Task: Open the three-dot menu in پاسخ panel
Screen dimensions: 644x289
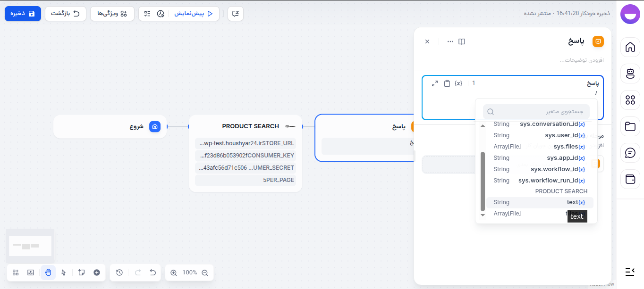Action: (x=450, y=41)
